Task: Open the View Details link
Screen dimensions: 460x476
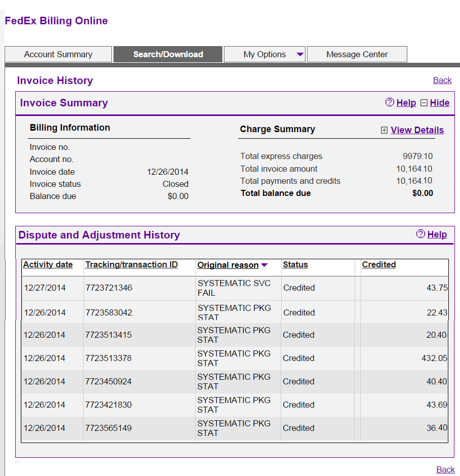Action: (x=417, y=130)
